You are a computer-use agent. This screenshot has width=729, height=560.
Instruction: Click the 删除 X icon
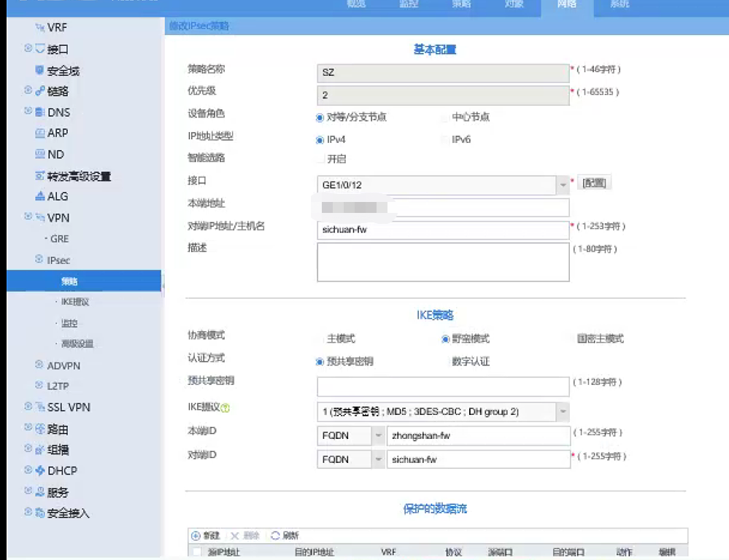tap(235, 536)
